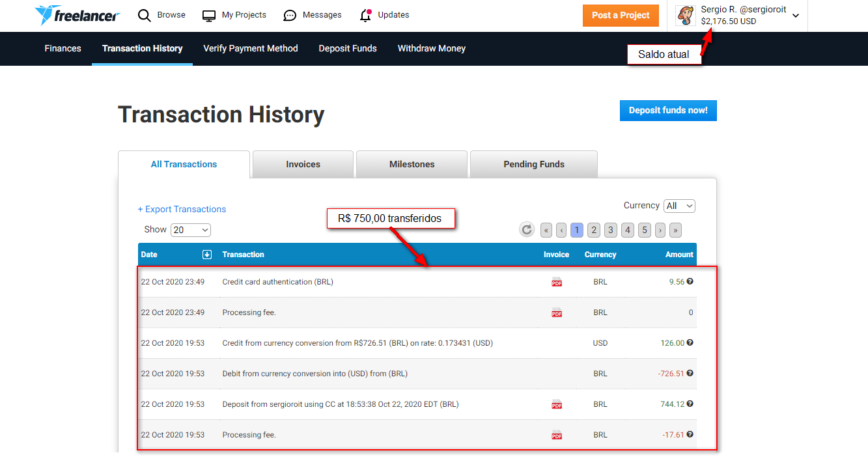Open PDF invoice for Deposit from sergioroit

(557, 404)
